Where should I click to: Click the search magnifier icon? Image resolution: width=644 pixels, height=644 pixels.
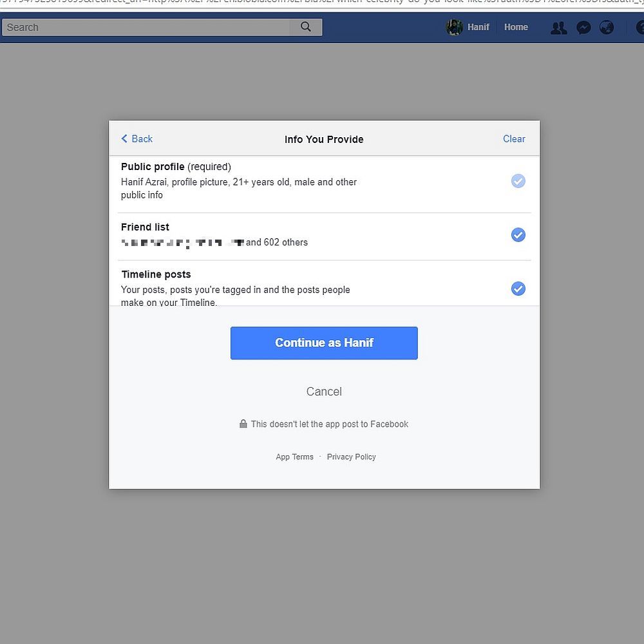(305, 27)
